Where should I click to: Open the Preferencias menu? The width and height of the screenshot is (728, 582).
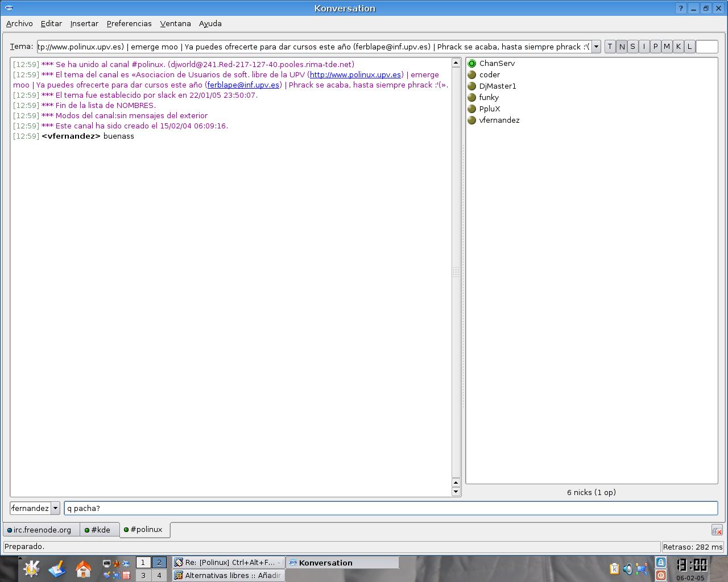point(129,24)
